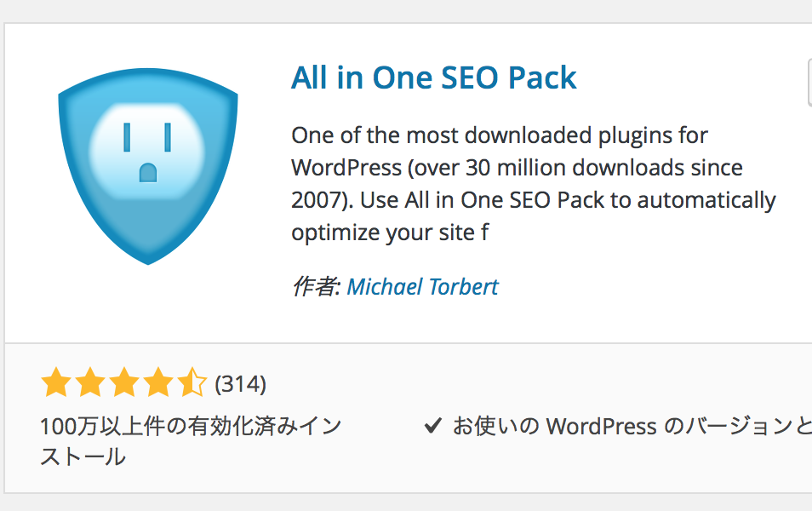Viewport: 812px width, 511px height.
Task: Click the fourth gold rating star
Action: tap(158, 384)
